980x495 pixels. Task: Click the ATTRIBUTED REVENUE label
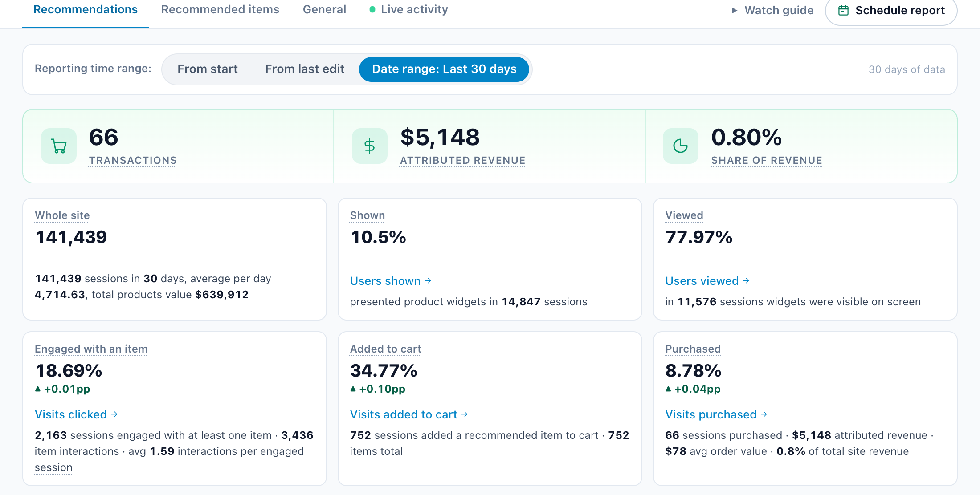click(463, 160)
